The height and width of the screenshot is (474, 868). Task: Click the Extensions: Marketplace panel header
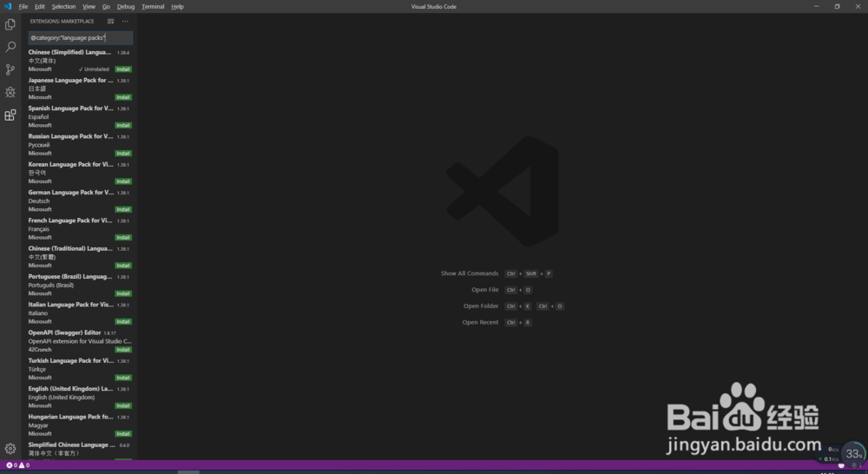[62, 21]
